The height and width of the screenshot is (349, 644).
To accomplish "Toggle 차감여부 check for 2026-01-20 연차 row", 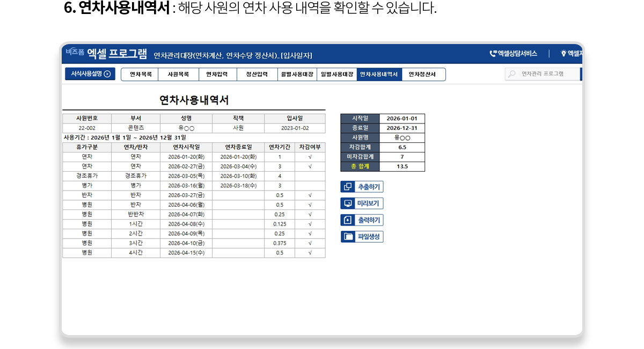I will click(310, 157).
